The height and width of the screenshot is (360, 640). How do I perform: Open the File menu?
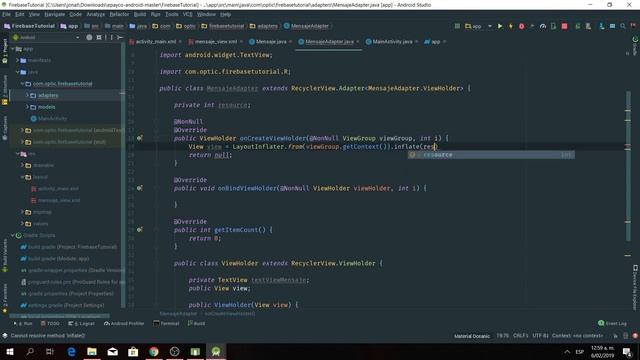click(x=7, y=14)
